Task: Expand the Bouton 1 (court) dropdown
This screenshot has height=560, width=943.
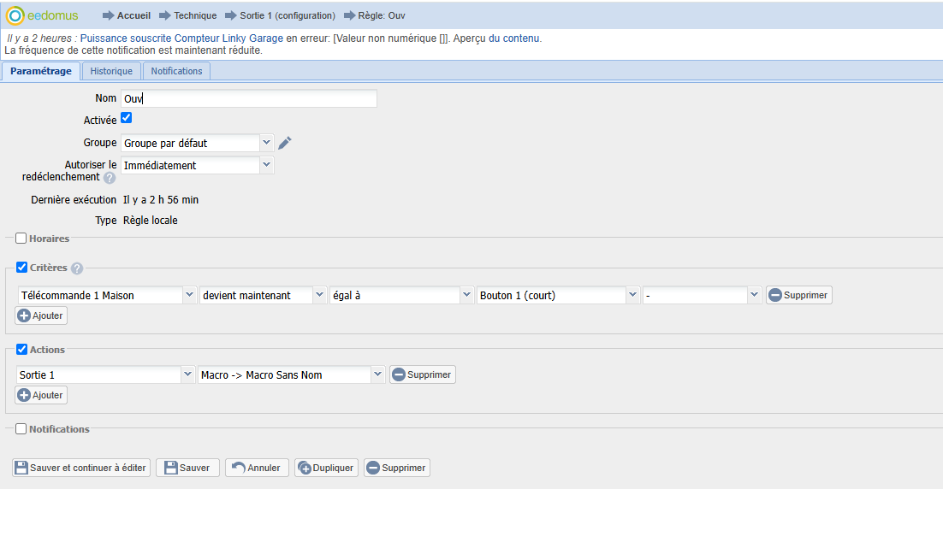Action: 558,295
